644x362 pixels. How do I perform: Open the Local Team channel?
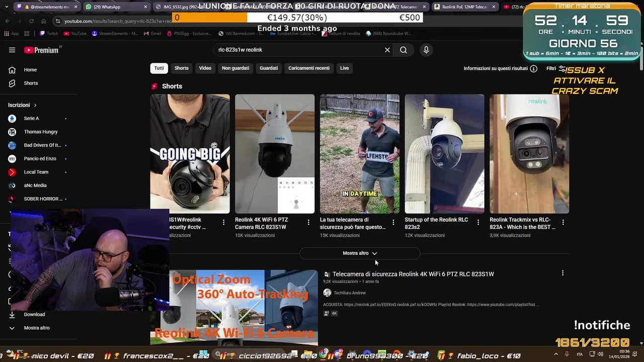point(37,172)
